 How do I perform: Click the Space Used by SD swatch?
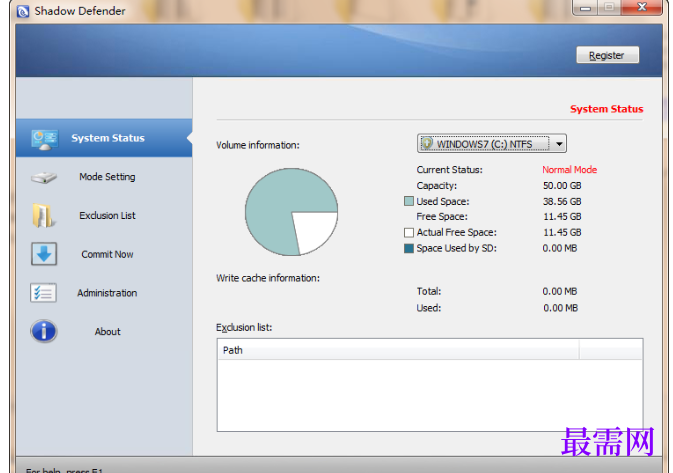coord(409,248)
